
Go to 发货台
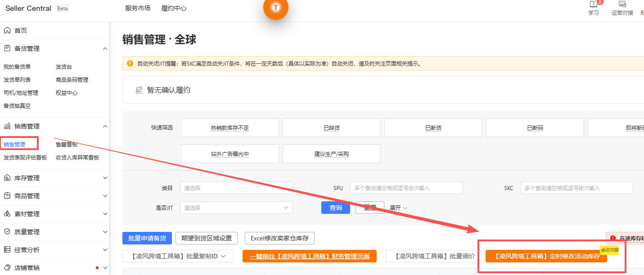(x=64, y=67)
